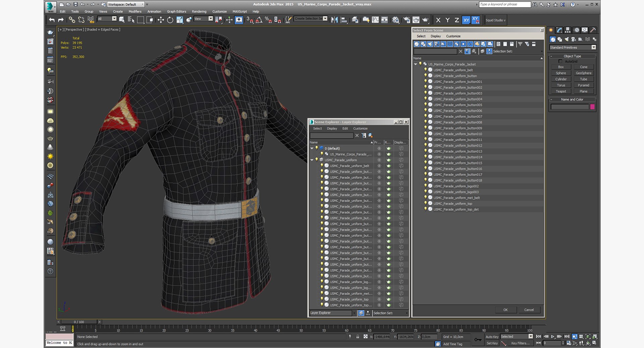Collapse the Object Type rollout
Image resolution: width=644 pixels, height=348 pixels.
pos(572,56)
